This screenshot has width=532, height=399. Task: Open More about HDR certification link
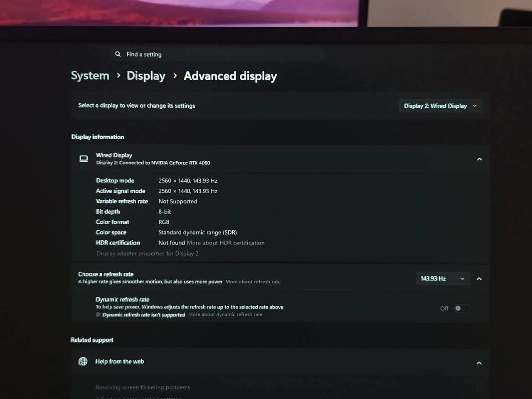(226, 243)
